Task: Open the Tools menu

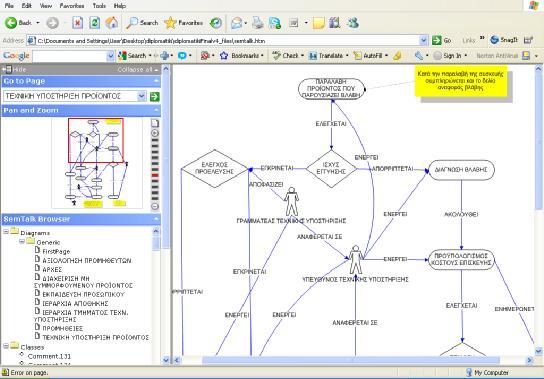Action: 99,6
